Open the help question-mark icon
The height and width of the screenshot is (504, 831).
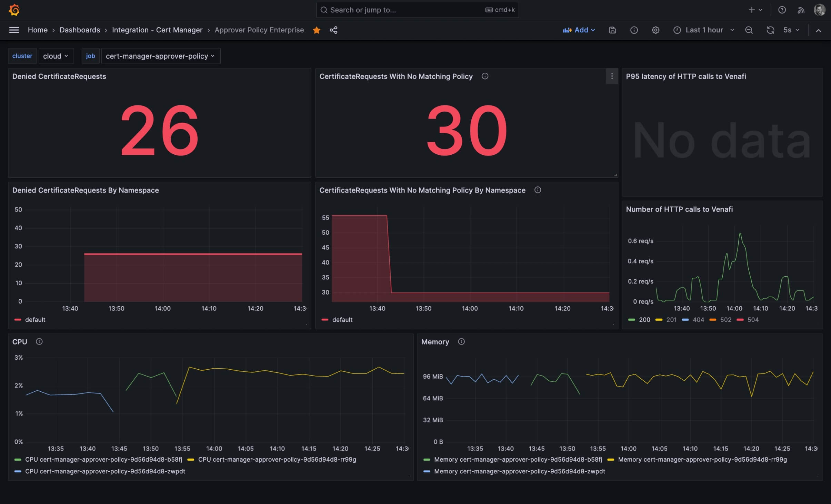[782, 10]
